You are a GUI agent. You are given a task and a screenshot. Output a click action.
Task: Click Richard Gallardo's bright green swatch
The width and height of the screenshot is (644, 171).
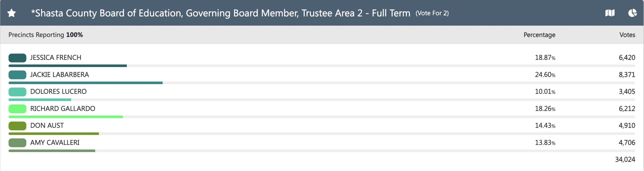pyautogui.click(x=17, y=109)
